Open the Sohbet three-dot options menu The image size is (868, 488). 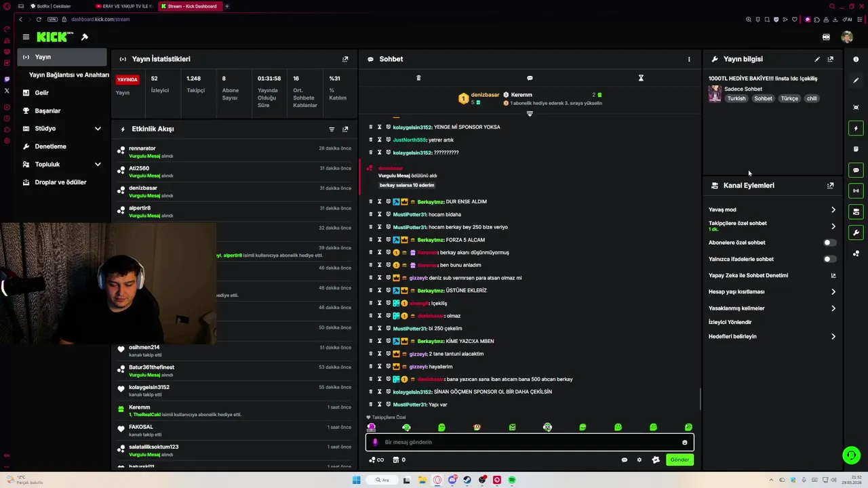[x=689, y=59]
